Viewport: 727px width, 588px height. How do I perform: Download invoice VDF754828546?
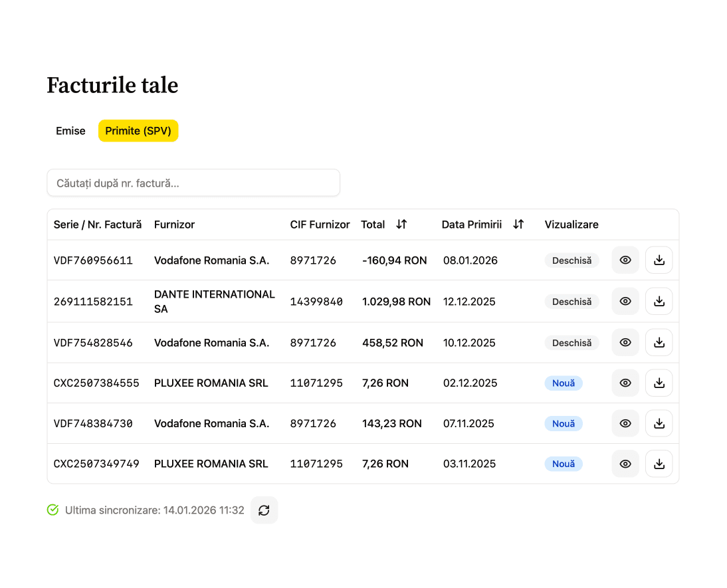point(659,343)
